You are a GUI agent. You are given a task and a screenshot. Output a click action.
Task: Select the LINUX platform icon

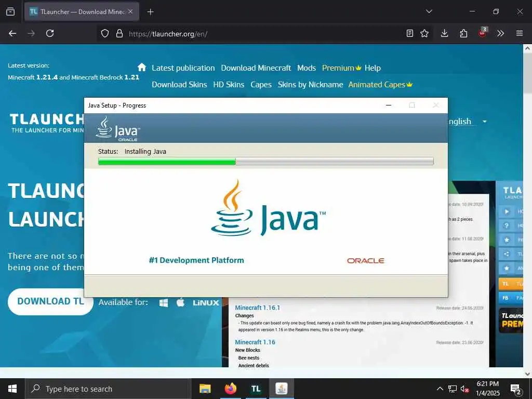tap(206, 303)
